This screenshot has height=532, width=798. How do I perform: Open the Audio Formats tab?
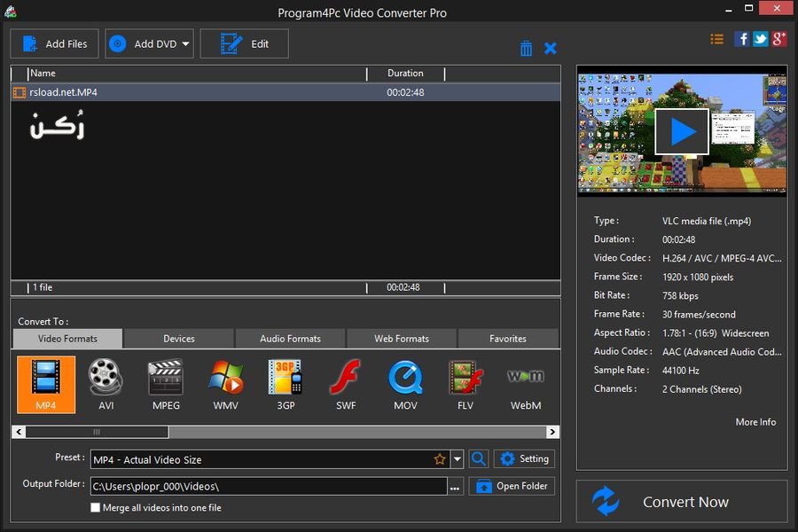pyautogui.click(x=290, y=339)
